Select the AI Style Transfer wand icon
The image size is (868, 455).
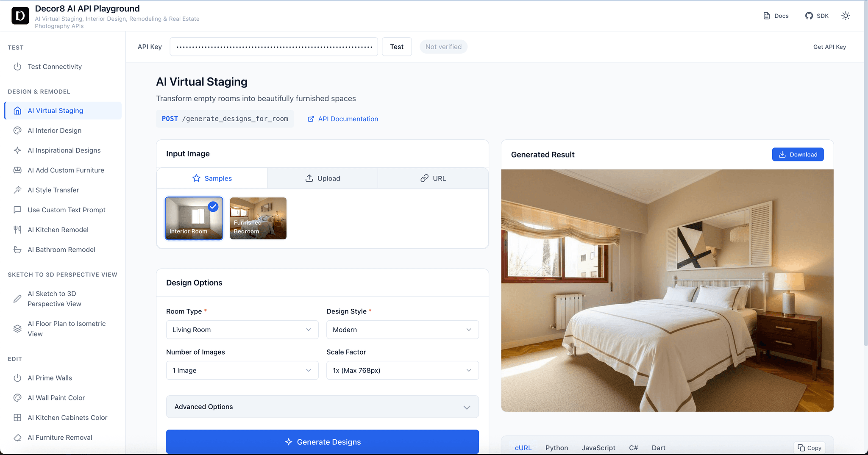[x=17, y=190]
